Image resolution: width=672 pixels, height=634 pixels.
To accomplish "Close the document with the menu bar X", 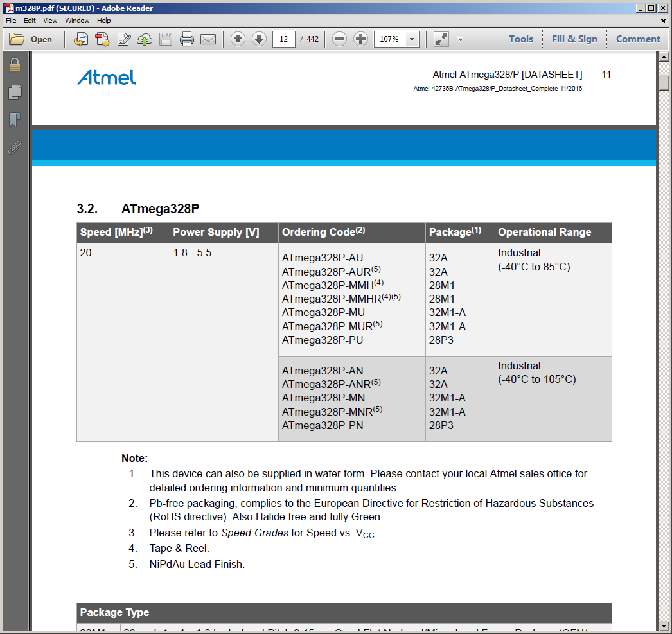I will tap(663, 21).
